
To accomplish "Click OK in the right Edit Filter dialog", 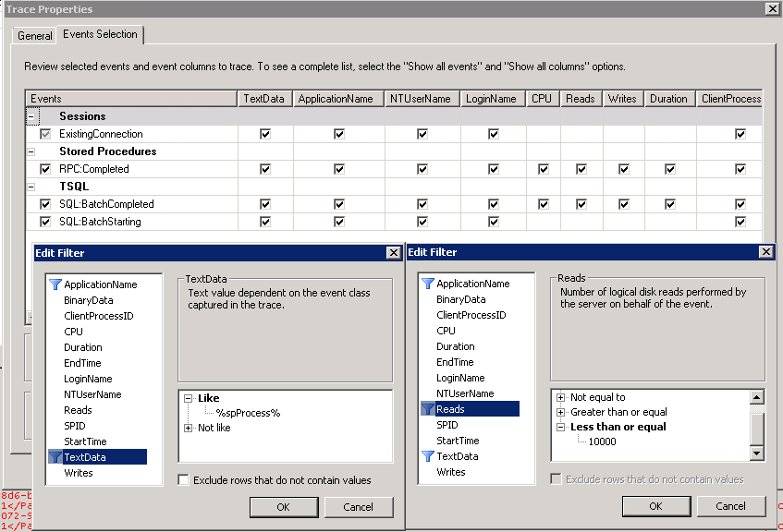I will click(x=656, y=506).
